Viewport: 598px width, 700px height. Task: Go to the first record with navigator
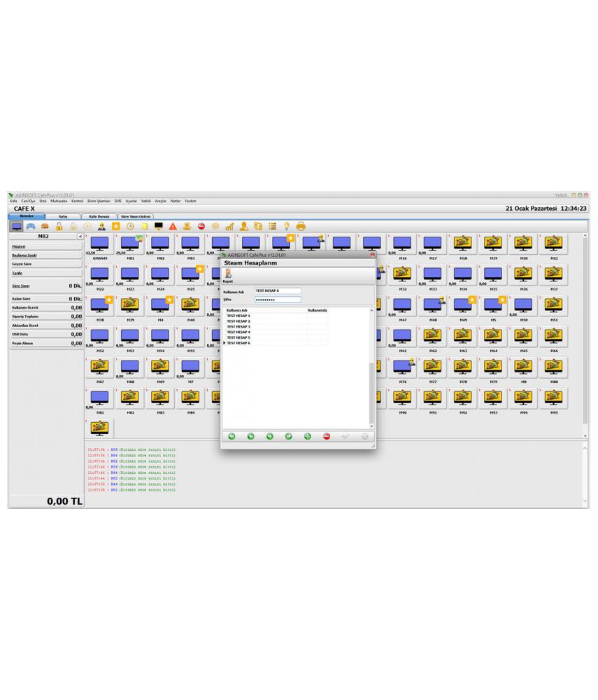point(232,436)
